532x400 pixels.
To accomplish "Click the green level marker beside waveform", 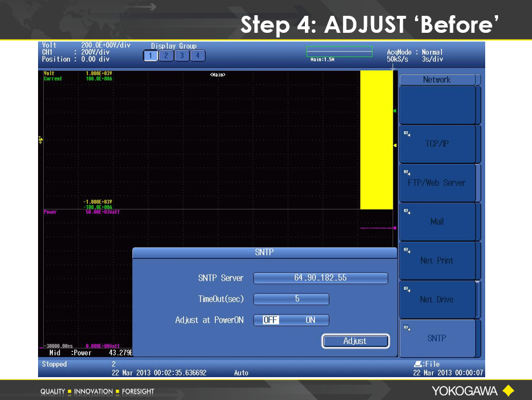I will click(394, 111).
